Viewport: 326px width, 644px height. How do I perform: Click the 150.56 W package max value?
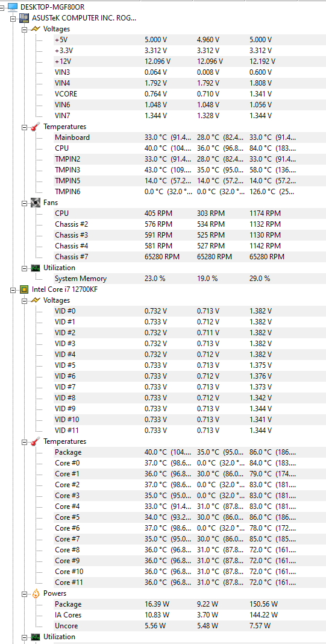[x=263, y=604]
